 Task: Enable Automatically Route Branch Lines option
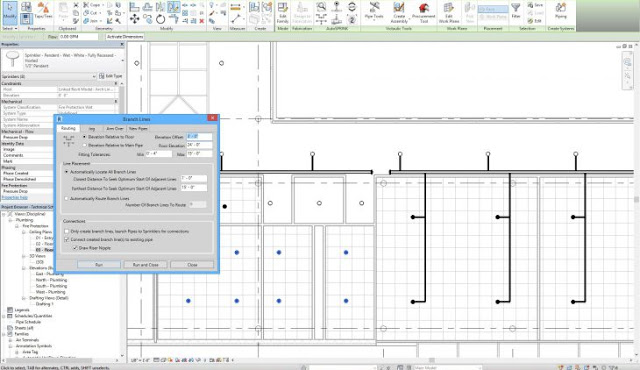coord(67,198)
